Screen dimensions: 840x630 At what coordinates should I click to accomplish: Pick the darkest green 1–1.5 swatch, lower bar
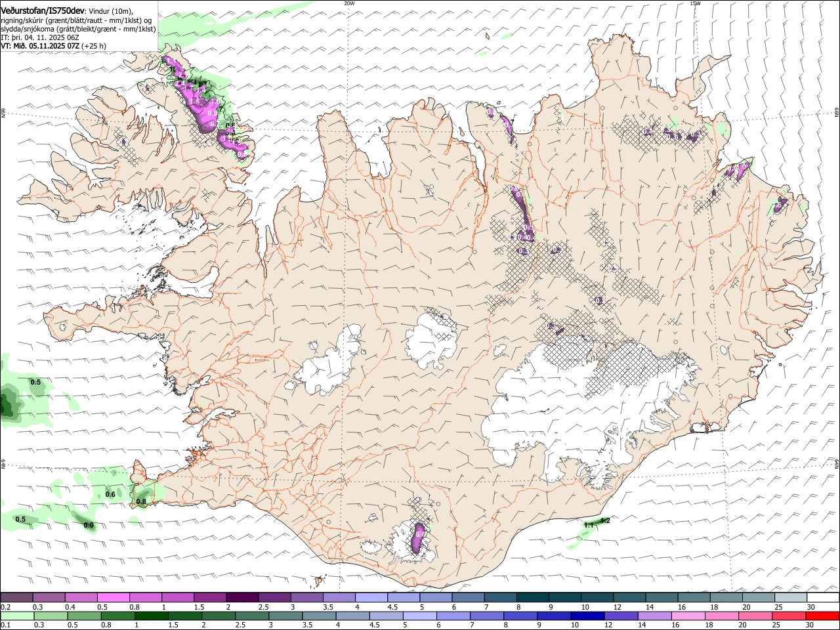[x=151, y=616]
